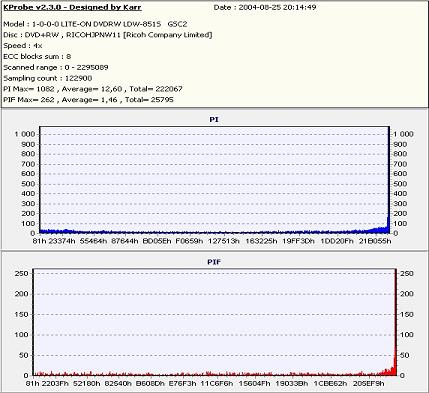Click the 500 gridline label on PI right axis
The width and height of the screenshot is (429, 393).
tap(400, 184)
